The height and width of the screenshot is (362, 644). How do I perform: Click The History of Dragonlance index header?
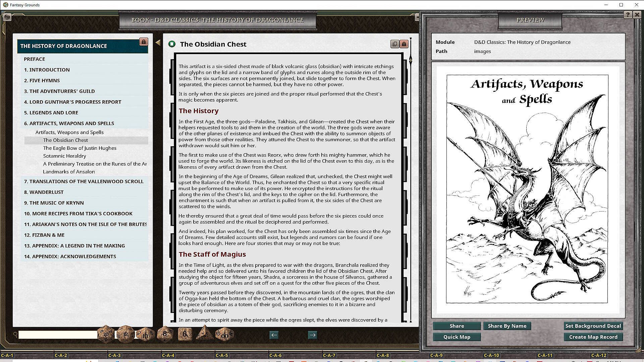click(83, 46)
